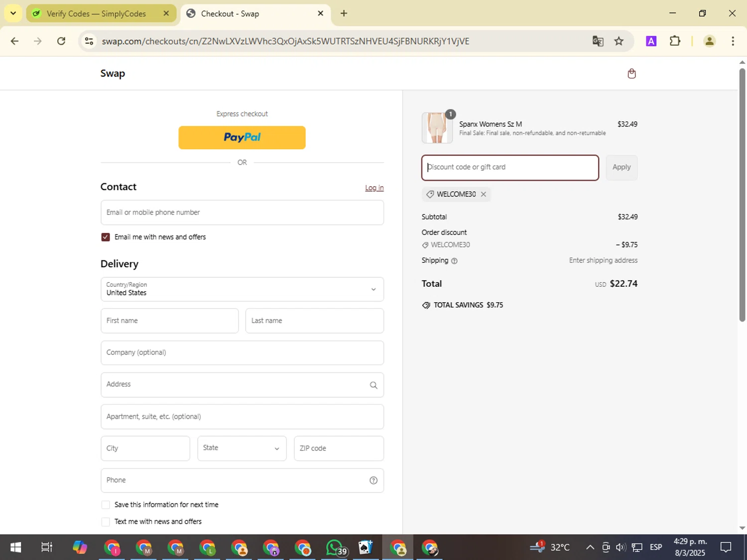Open site information icon in address bar
Viewport: 747px width, 560px height.
pos(89,41)
